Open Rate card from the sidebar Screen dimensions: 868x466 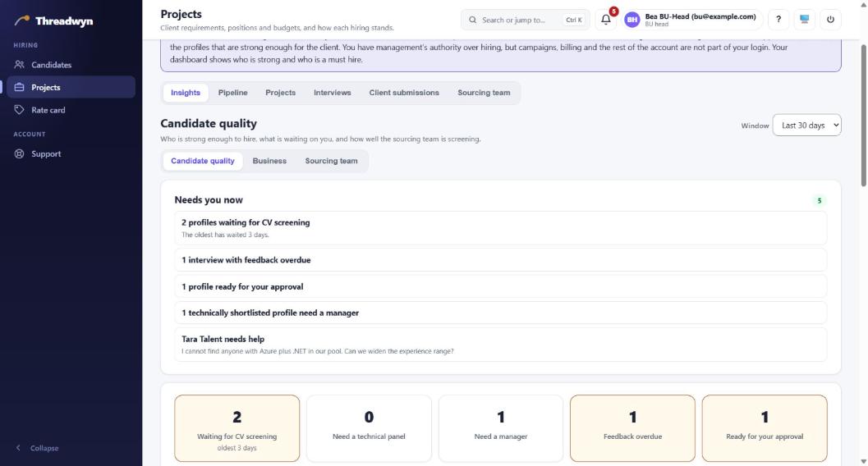71,110
